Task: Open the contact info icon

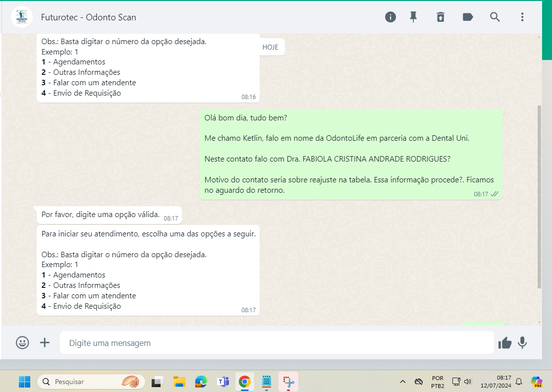Action: 390,17
